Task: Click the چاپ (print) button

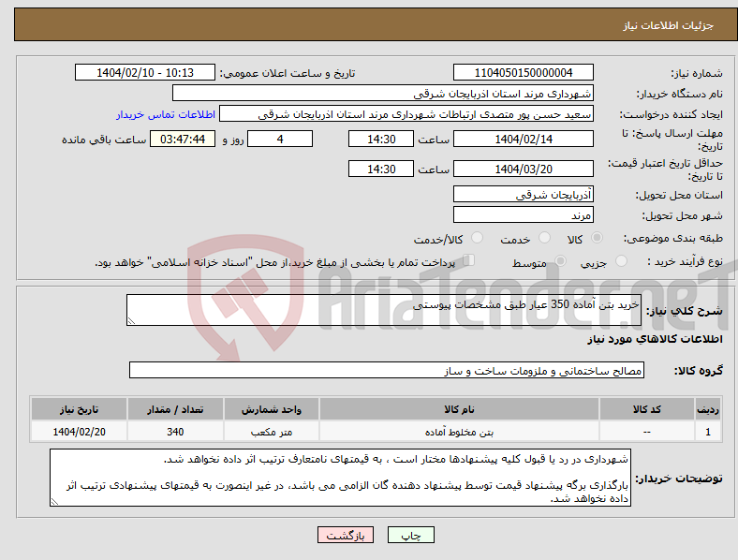Action: [x=410, y=535]
